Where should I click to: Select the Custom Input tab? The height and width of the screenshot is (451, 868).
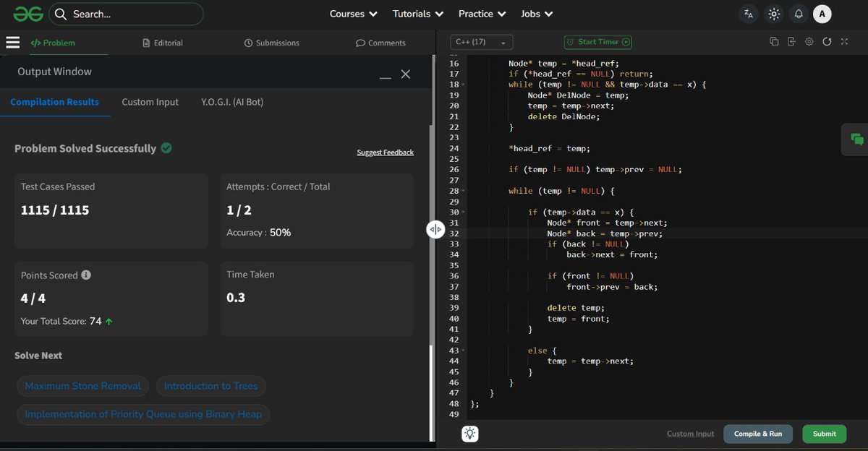click(x=150, y=102)
